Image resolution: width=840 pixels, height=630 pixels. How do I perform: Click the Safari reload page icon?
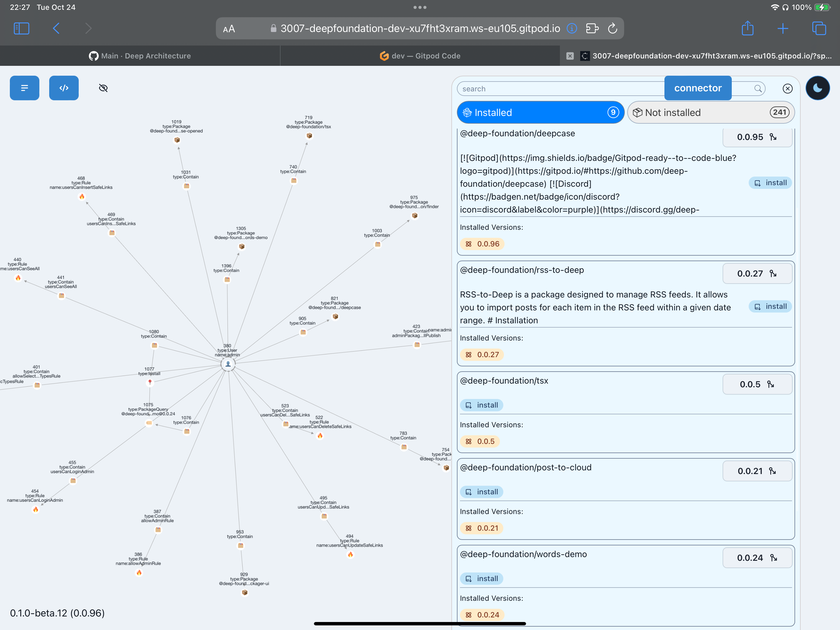click(612, 29)
